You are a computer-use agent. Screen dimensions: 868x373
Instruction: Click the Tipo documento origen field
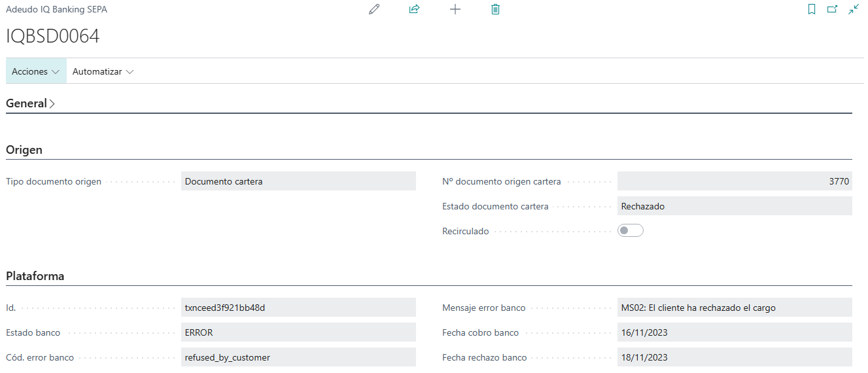pos(298,181)
